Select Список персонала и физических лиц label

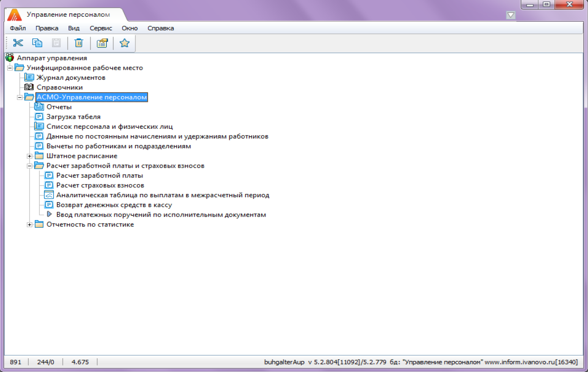point(109,126)
